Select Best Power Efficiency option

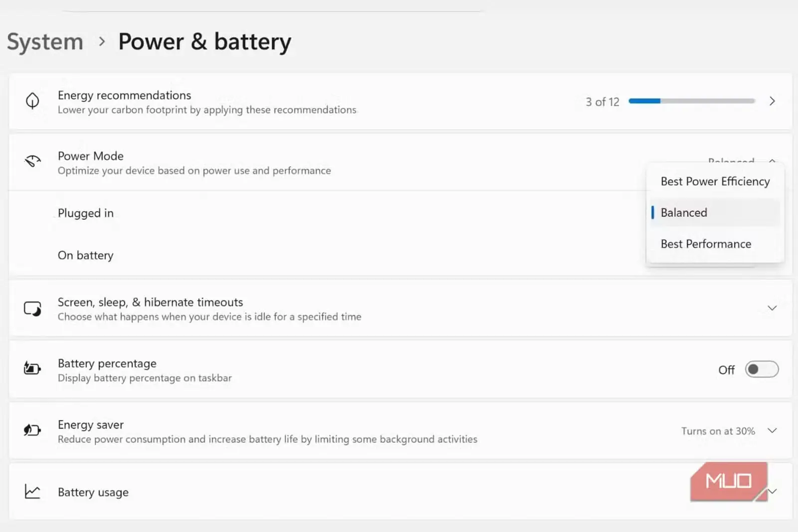pos(715,181)
